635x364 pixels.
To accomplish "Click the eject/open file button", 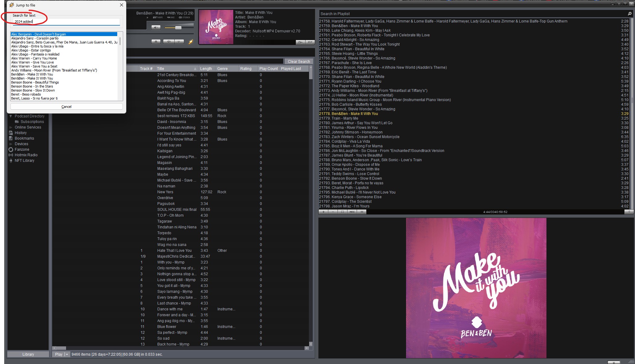I will pos(156,42).
